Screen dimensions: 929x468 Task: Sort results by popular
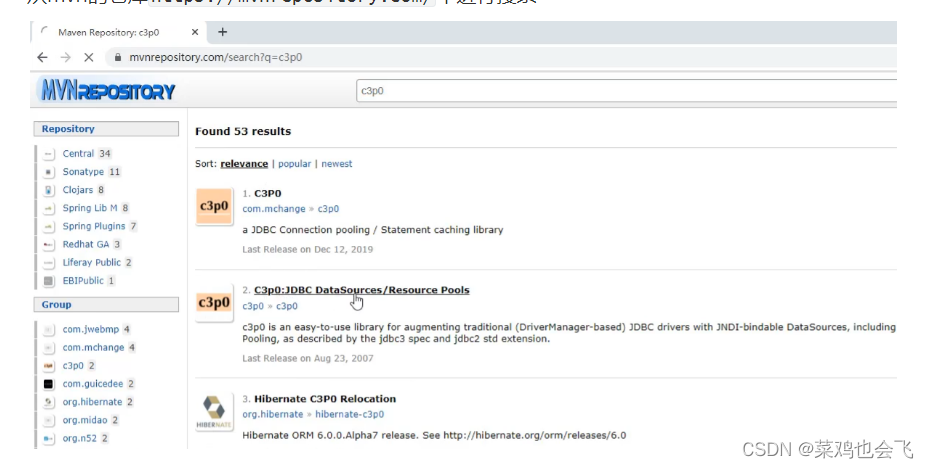pyautogui.click(x=294, y=164)
